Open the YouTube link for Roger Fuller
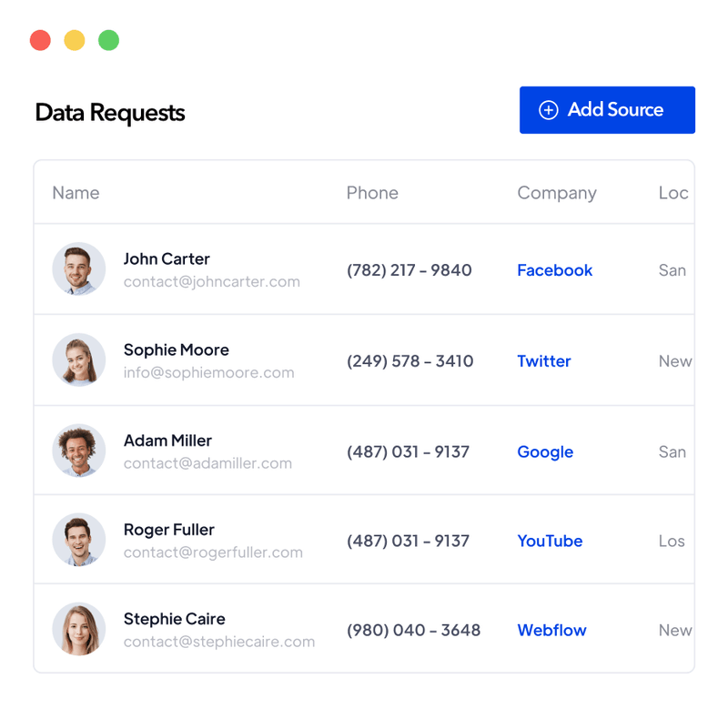Image resolution: width=728 pixels, height=709 pixels. (550, 541)
